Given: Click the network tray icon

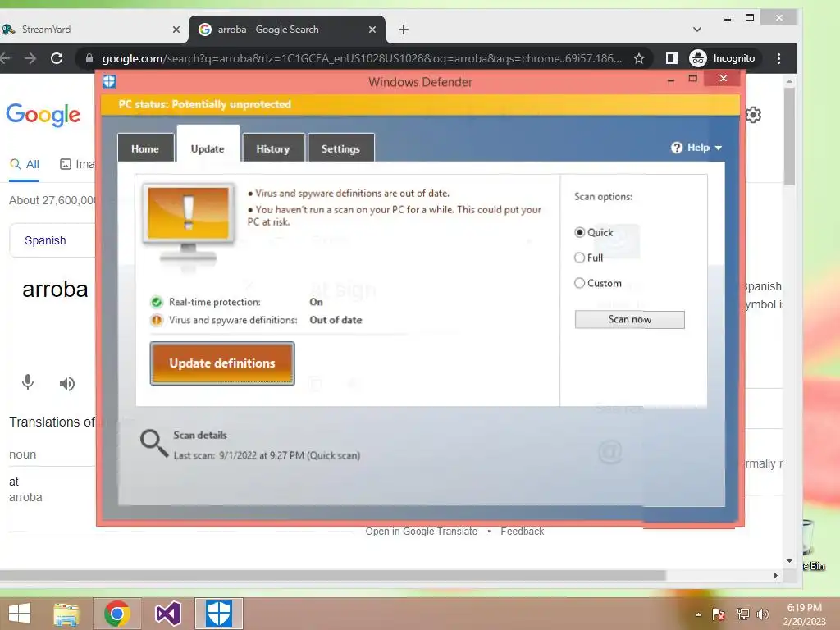Looking at the screenshot, I should click(742, 614).
